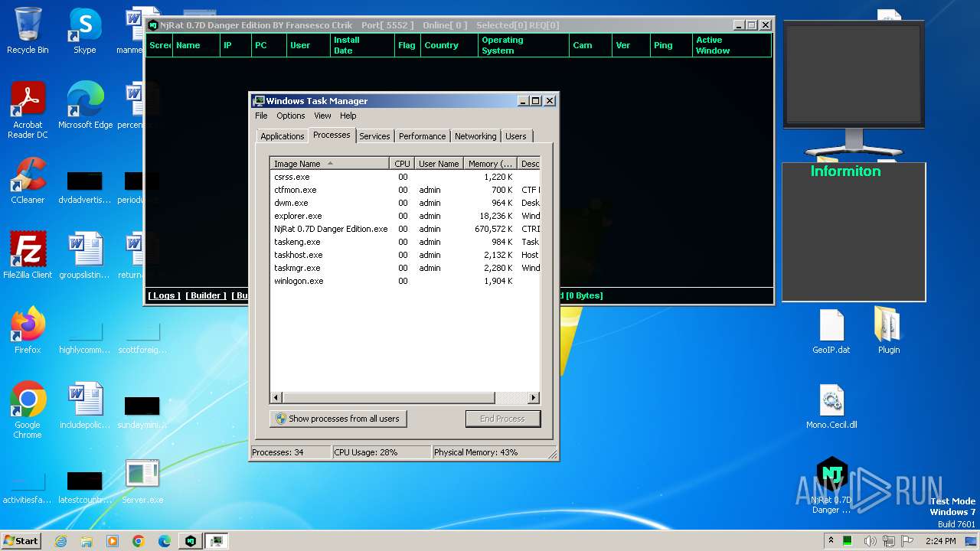
Task: Select winlogon.exe process row
Action: pos(405,281)
